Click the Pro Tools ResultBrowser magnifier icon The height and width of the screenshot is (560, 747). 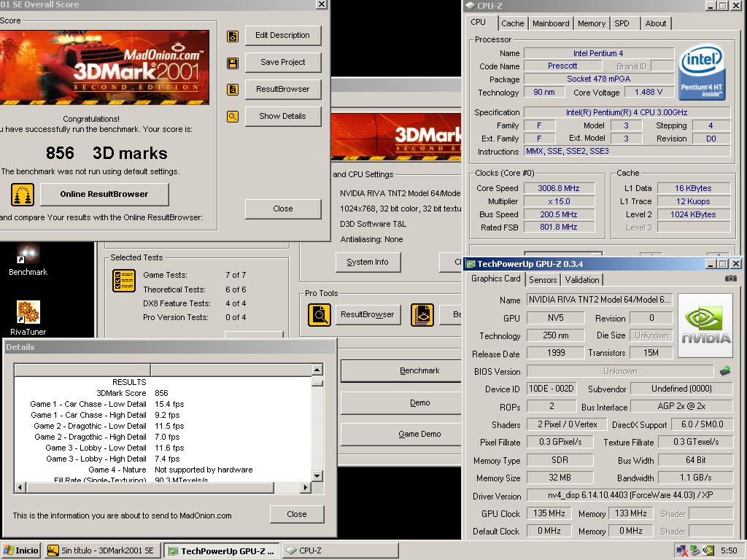(x=320, y=315)
